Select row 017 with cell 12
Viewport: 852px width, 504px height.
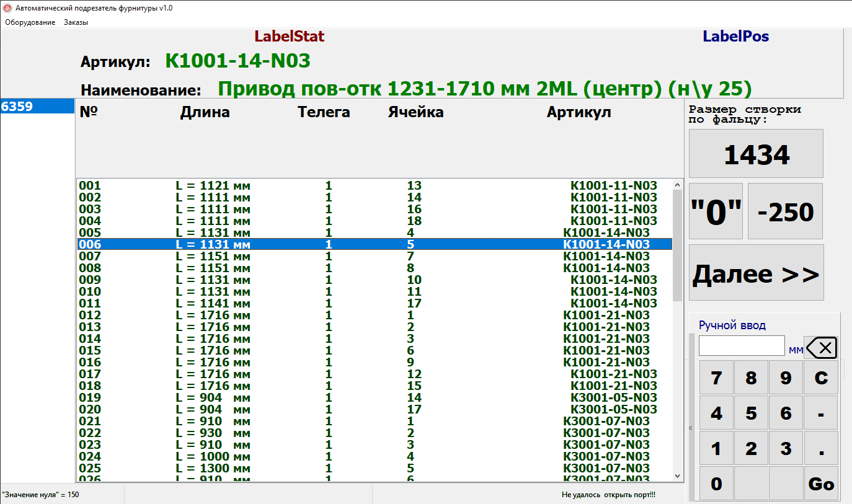tap(375, 374)
